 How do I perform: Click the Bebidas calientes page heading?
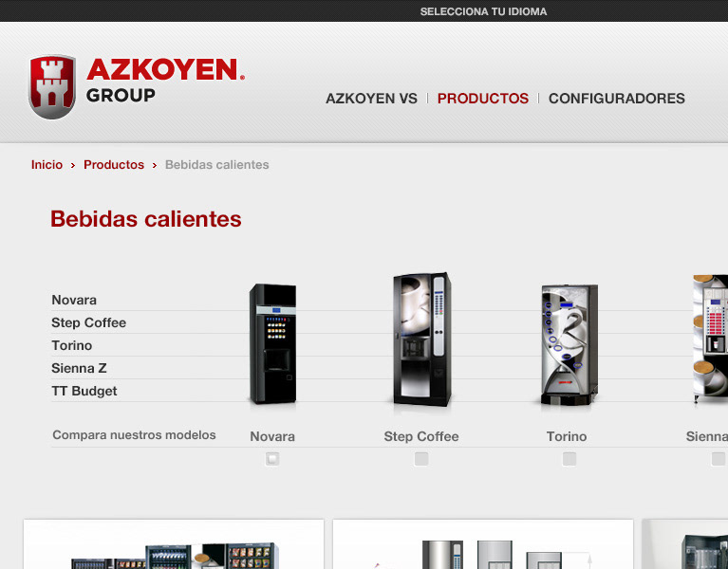[146, 219]
